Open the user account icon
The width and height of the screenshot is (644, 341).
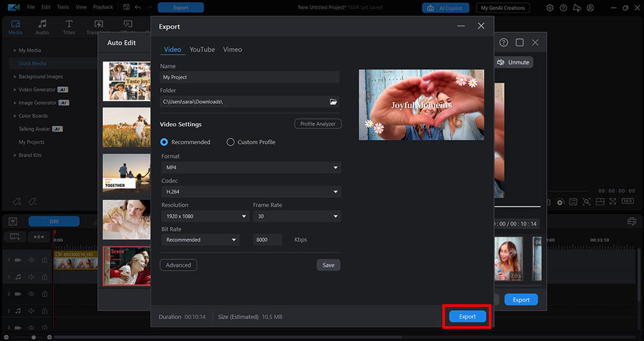coord(591,8)
